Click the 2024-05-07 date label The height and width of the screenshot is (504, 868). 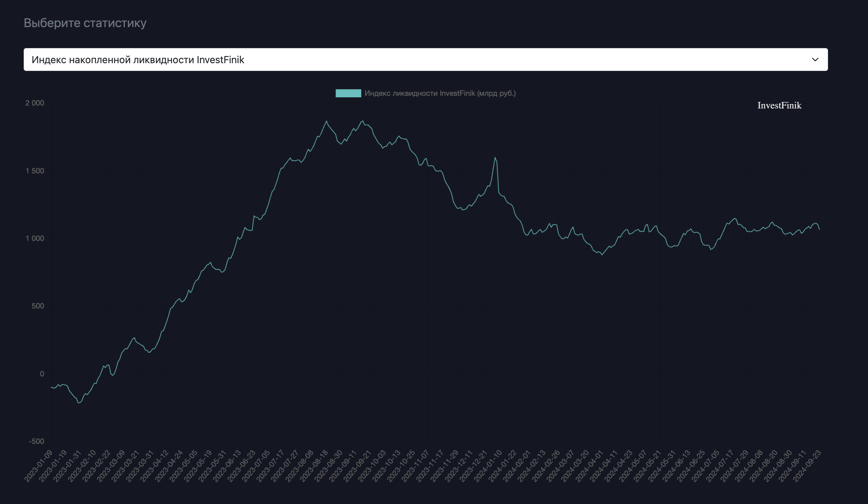point(633,466)
